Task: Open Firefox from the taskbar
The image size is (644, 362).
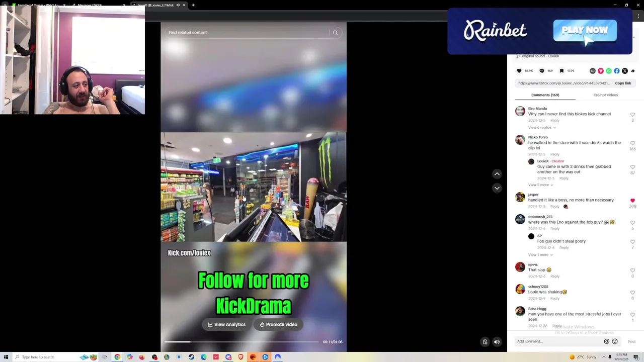Action: 142,357
